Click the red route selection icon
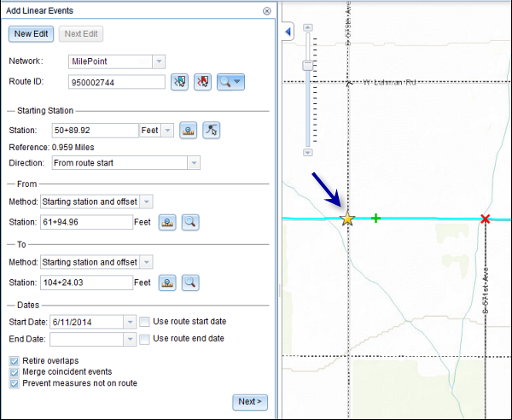 pyautogui.click(x=202, y=82)
